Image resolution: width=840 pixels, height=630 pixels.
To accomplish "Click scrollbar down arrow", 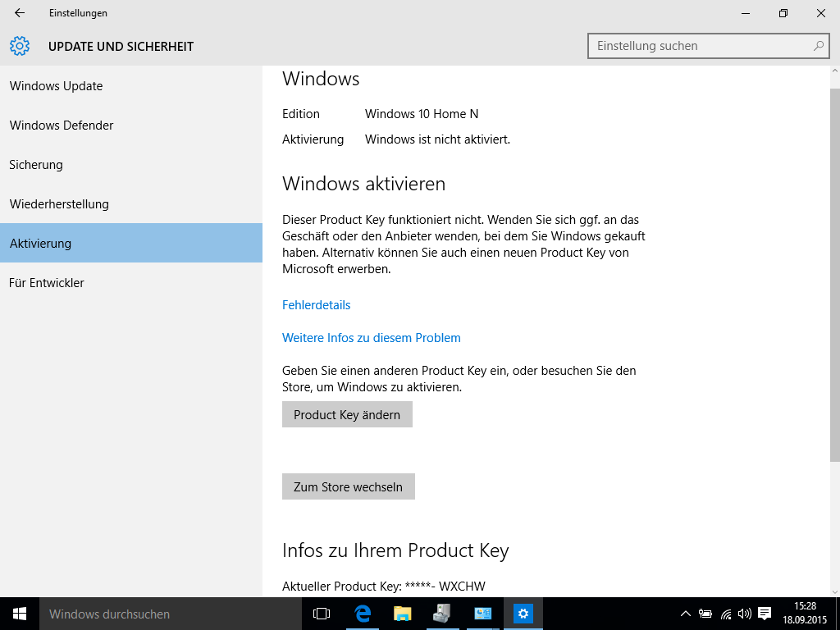I will pyautogui.click(x=834, y=592).
